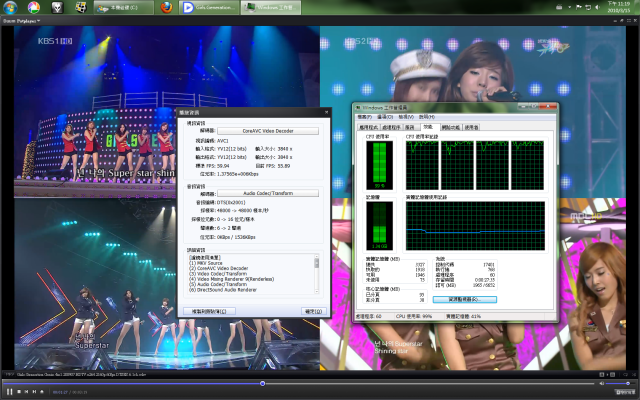Mute audio with the player speaker icon

(602, 384)
